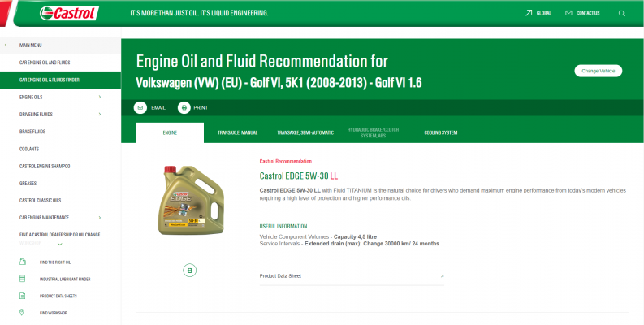Viewport: 644px width, 325px height.
Task: Click the Global arrow icon
Action: click(529, 13)
